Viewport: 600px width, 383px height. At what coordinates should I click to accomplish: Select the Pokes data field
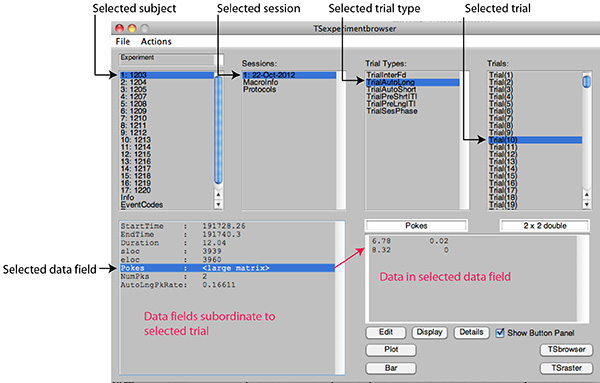(227, 268)
